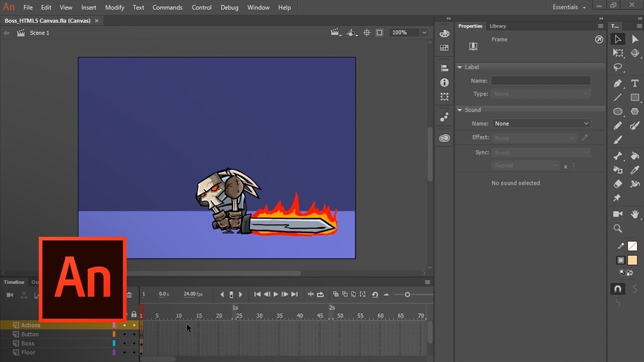Switch to the Library tab
Viewport: 644px width, 362px height.
pyautogui.click(x=498, y=26)
